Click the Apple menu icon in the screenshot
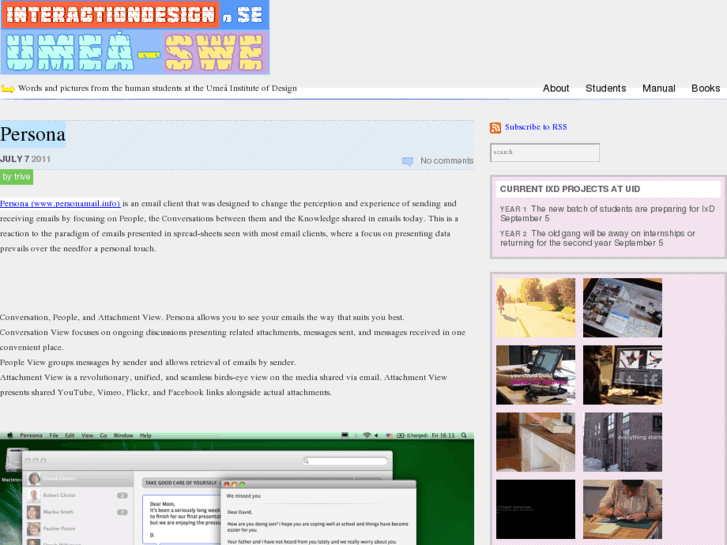727x545 pixels. 9,436
